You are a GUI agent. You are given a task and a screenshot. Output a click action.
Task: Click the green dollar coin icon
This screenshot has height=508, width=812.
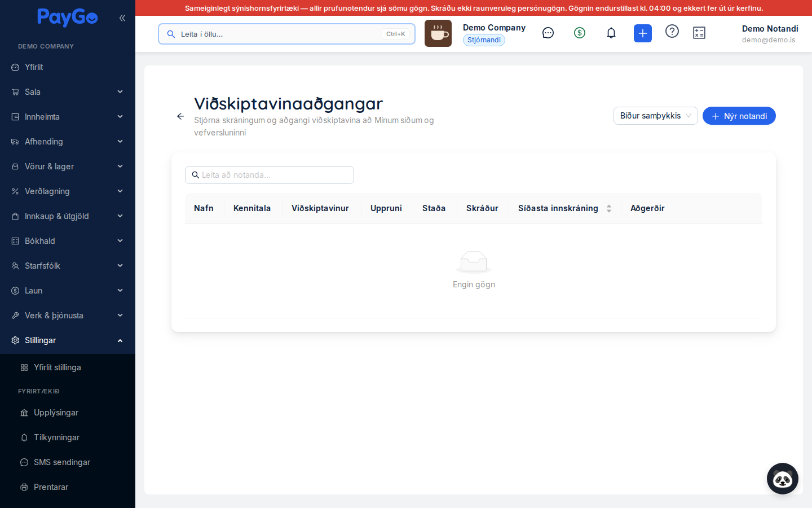(580, 33)
